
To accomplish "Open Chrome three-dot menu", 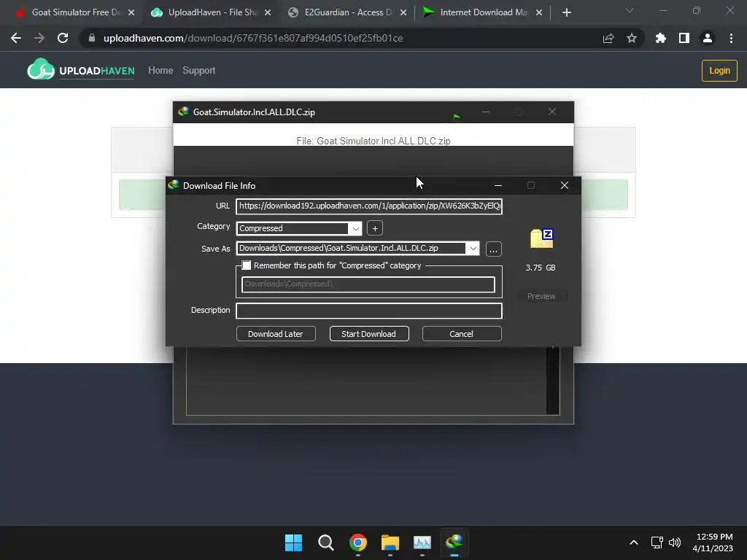I will (731, 38).
